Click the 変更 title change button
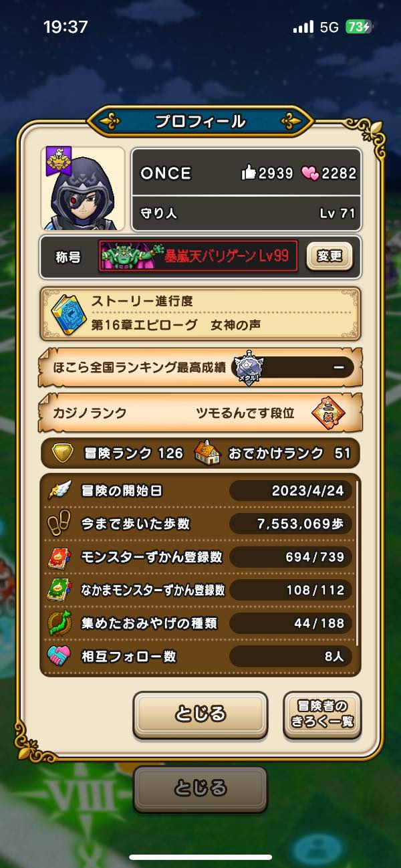 click(x=329, y=256)
